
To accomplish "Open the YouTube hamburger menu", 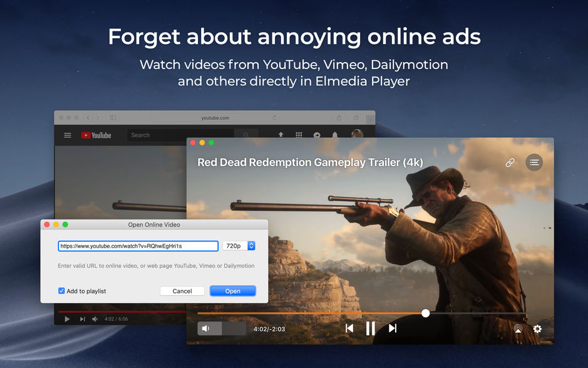I will (x=68, y=135).
